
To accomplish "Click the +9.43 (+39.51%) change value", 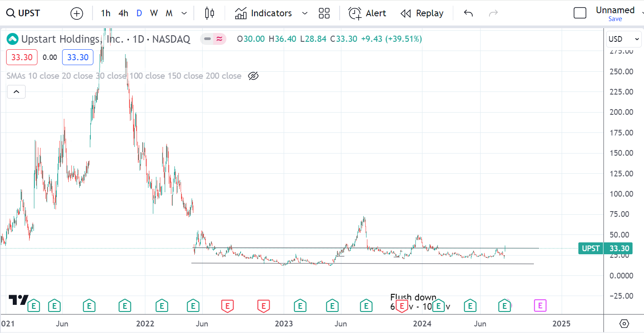I will tap(391, 39).
